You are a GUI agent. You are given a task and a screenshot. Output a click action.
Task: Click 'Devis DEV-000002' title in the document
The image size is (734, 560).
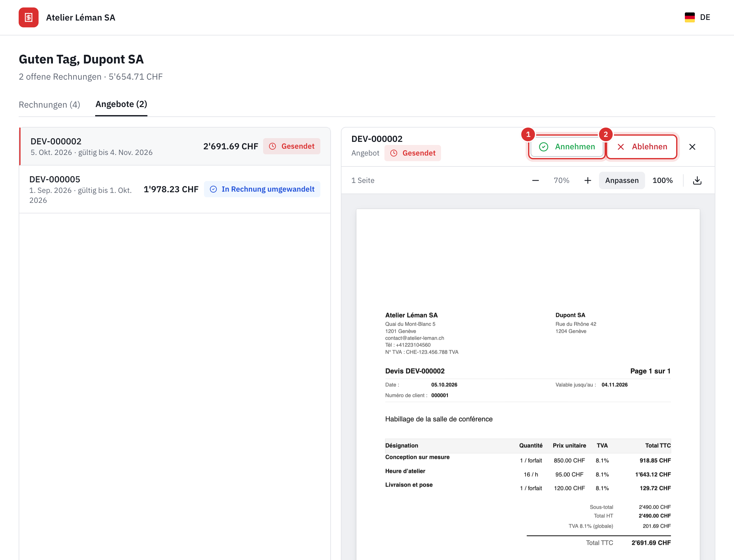coord(415,371)
